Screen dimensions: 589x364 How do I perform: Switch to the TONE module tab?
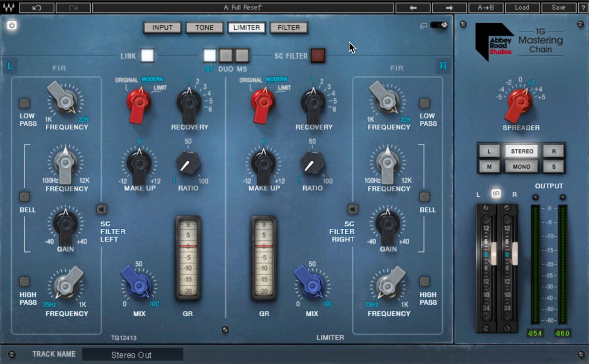point(205,27)
